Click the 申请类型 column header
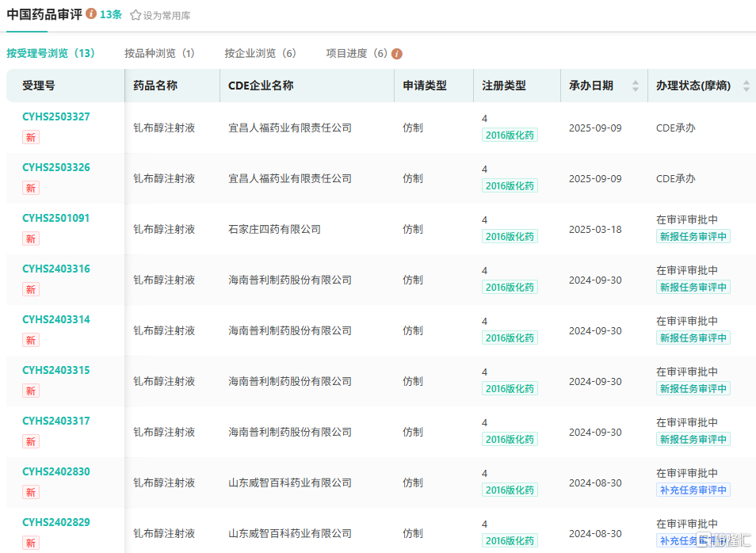The height and width of the screenshot is (553, 756). [x=425, y=86]
